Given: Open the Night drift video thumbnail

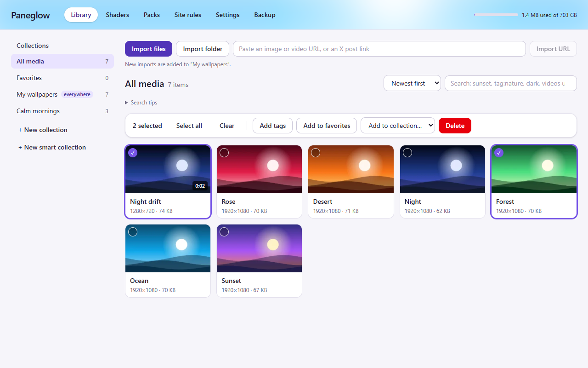Looking at the screenshot, I should point(168,169).
